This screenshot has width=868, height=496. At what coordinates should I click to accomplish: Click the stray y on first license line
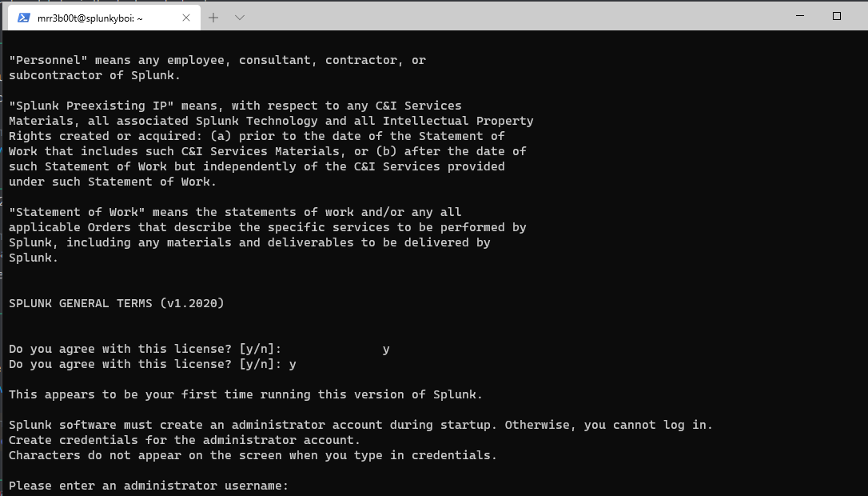tap(386, 349)
